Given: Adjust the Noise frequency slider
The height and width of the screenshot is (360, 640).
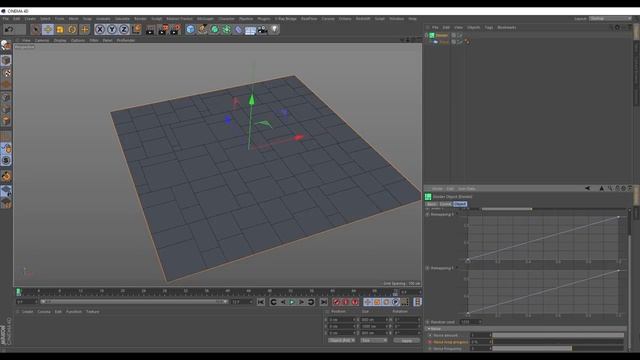Looking at the screenshot, I should point(558,349).
